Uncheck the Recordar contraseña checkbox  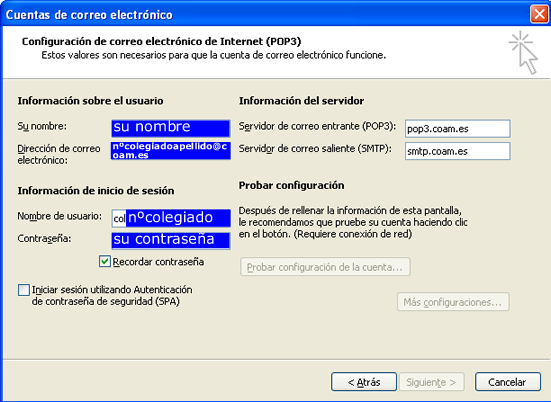coord(105,261)
